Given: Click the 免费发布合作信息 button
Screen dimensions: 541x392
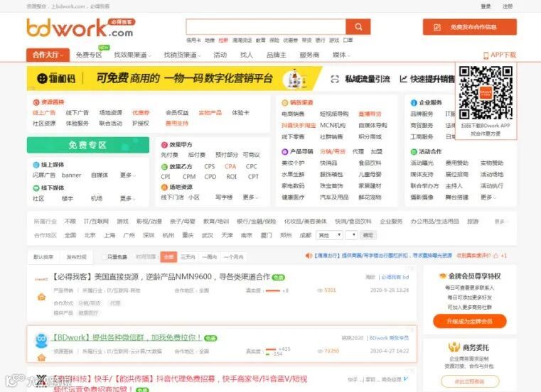Looking at the screenshot, I should (x=470, y=27).
